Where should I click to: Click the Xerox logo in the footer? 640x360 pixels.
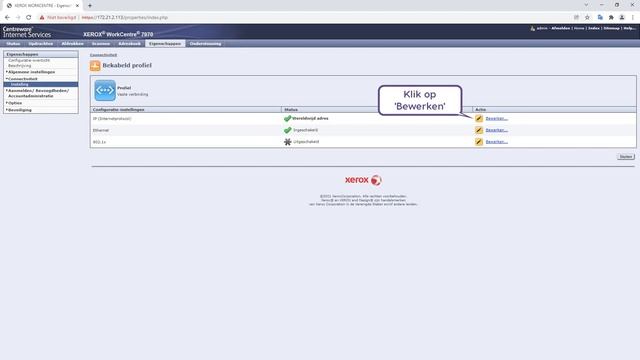click(363, 180)
